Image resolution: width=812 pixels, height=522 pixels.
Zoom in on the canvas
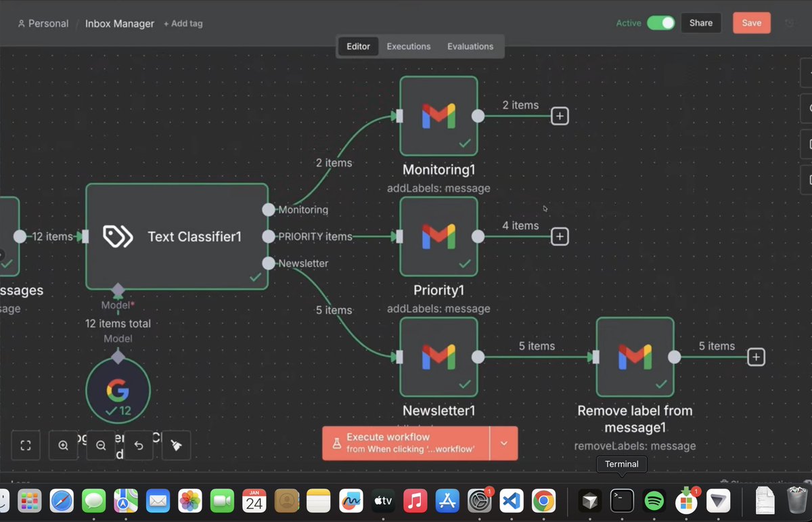click(64, 445)
